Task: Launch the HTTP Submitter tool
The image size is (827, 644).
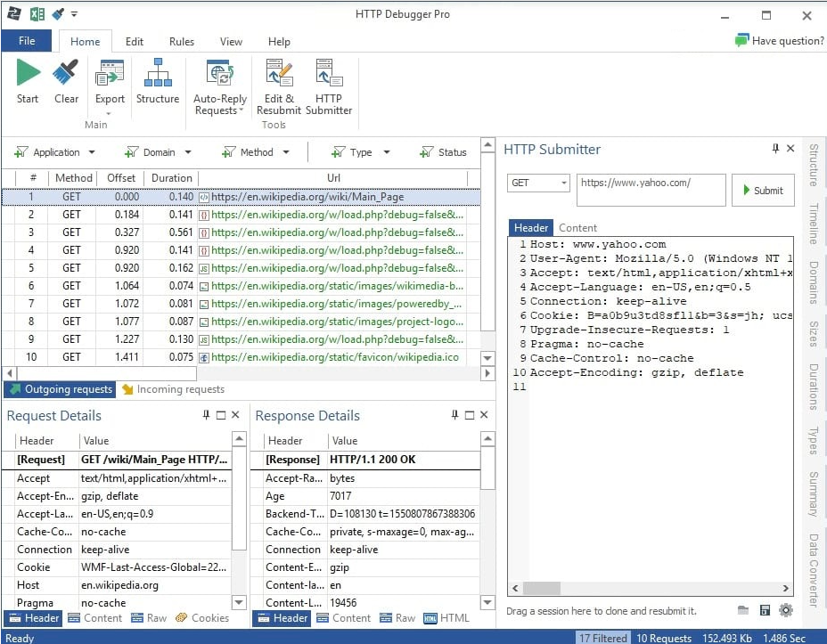Action: click(329, 74)
